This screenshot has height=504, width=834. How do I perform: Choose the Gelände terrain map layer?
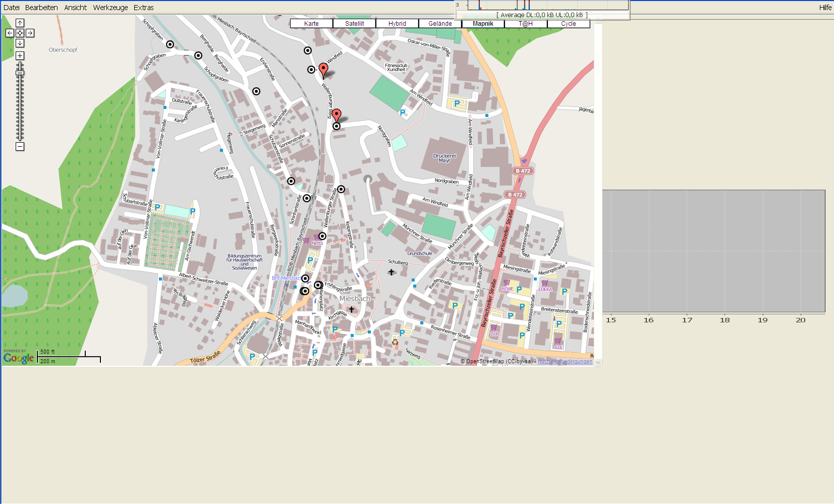440,24
